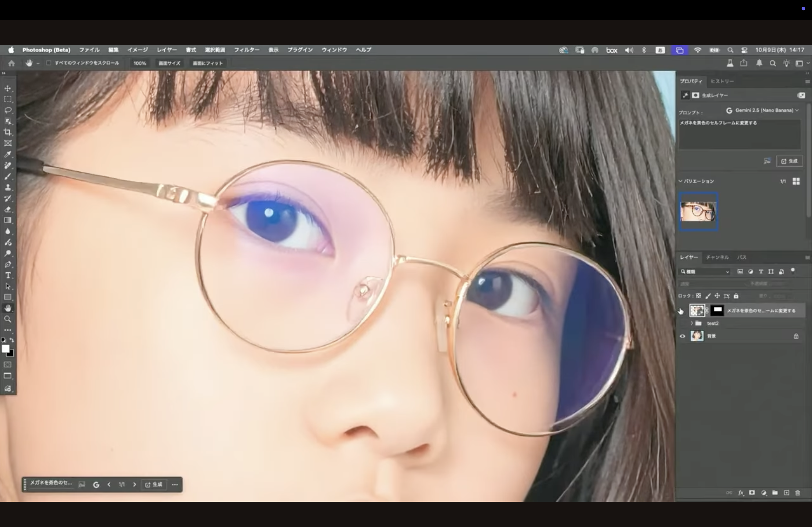Image resolution: width=812 pixels, height=527 pixels.
Task: Enable scroll all windows checkbox
Action: tap(48, 63)
